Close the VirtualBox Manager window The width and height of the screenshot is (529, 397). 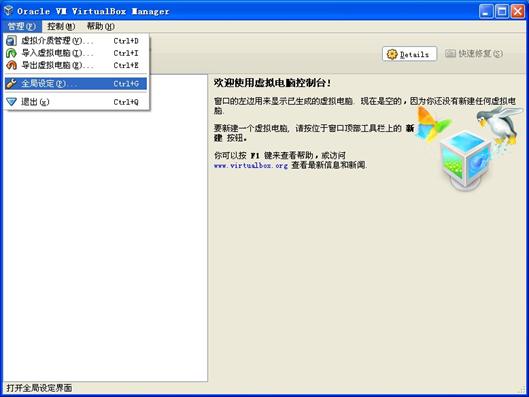518,11
